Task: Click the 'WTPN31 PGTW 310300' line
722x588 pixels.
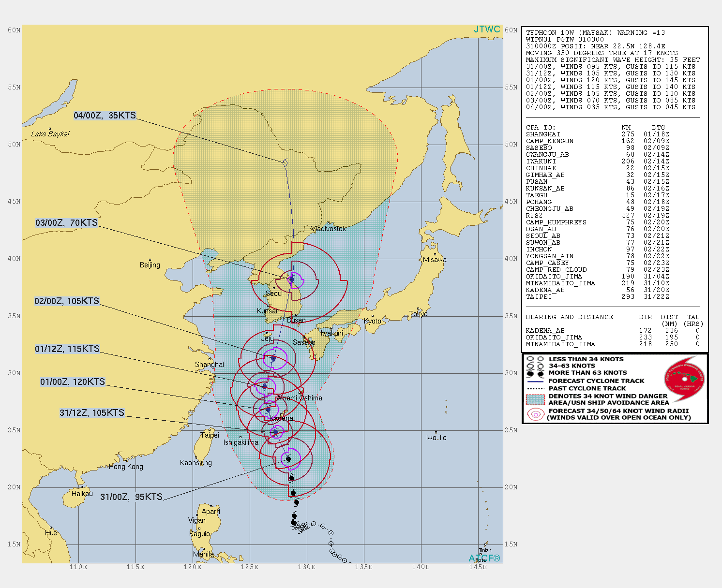Action: click(565, 40)
